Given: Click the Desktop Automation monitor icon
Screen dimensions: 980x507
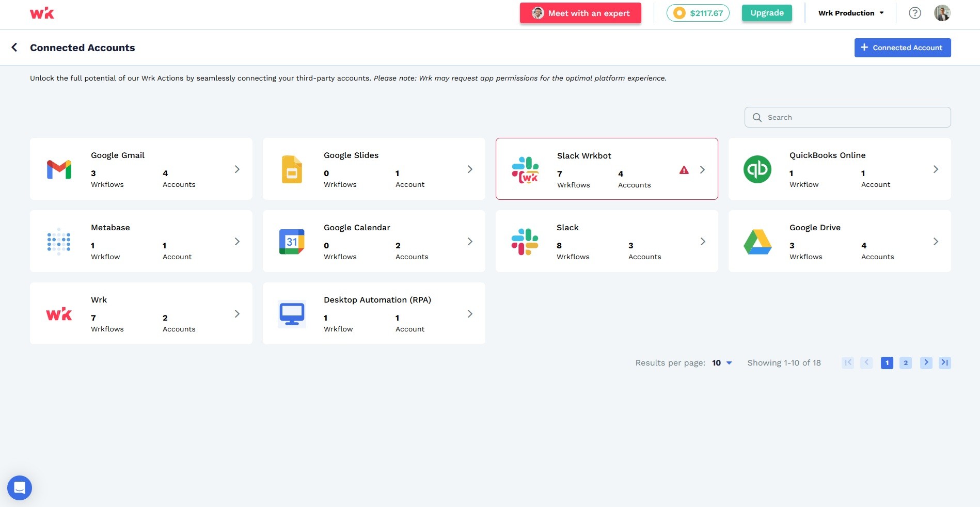Looking at the screenshot, I should coord(292,313).
